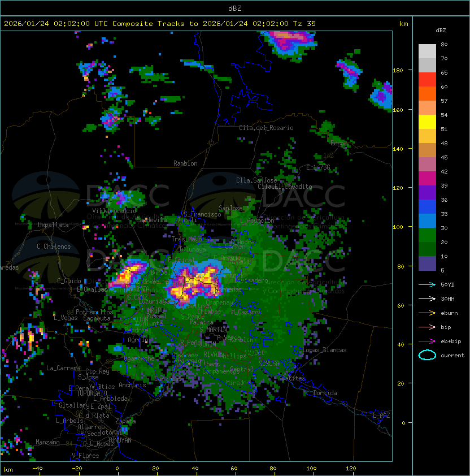Click the TUPUNGATO place label
This screenshot has height=476, width=470.
[92, 393]
